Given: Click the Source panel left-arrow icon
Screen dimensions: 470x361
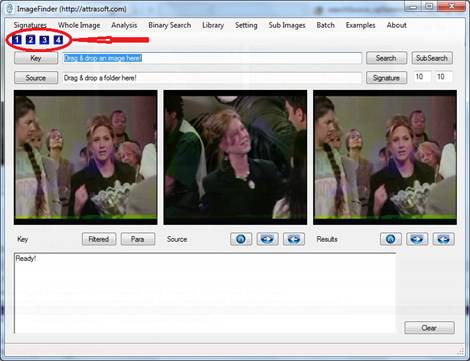Looking at the screenshot, I should [294, 239].
